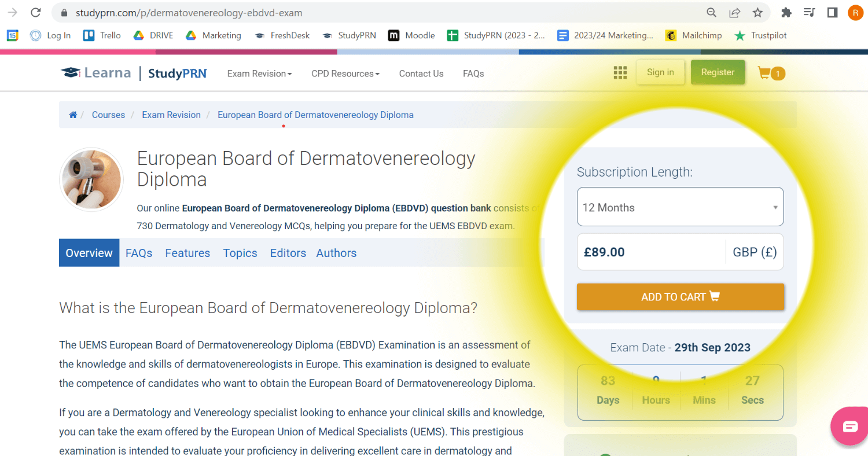This screenshot has width=868, height=456.
Task: Click the StudyPRN logo in the header
Action: (x=177, y=73)
